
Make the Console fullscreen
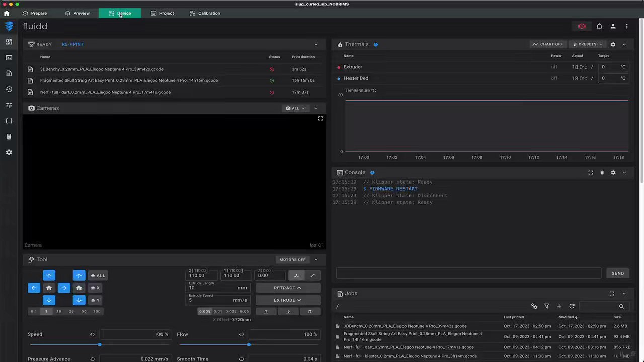pyautogui.click(x=591, y=173)
